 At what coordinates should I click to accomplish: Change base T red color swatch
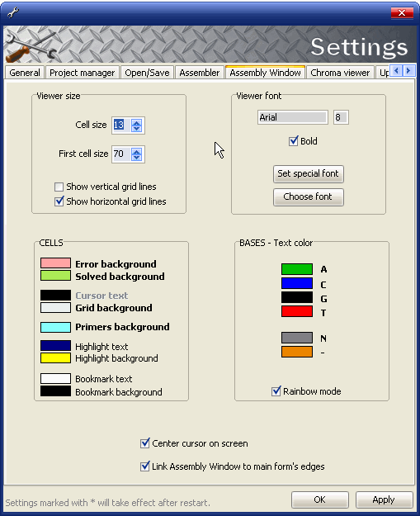[x=297, y=311]
